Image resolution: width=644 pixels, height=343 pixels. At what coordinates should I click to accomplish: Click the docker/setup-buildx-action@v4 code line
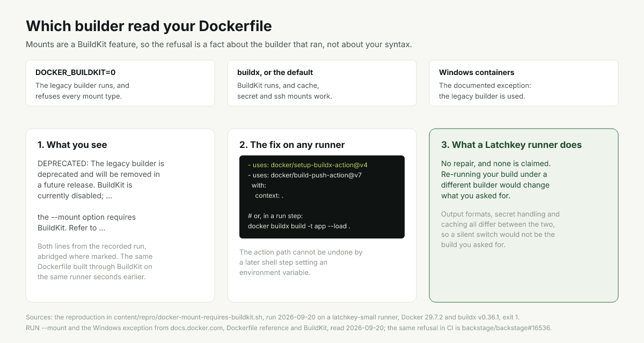point(308,165)
